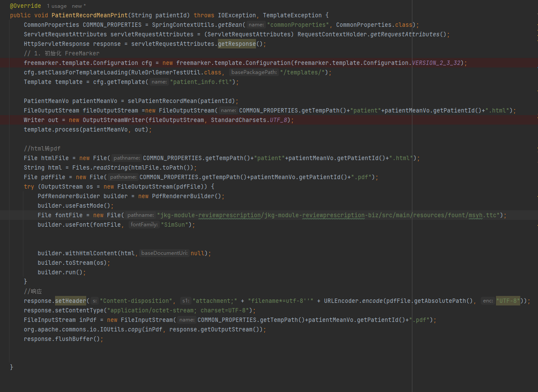Click the UTF_8 charset constant
The width and height of the screenshot is (538, 392).
279,120
